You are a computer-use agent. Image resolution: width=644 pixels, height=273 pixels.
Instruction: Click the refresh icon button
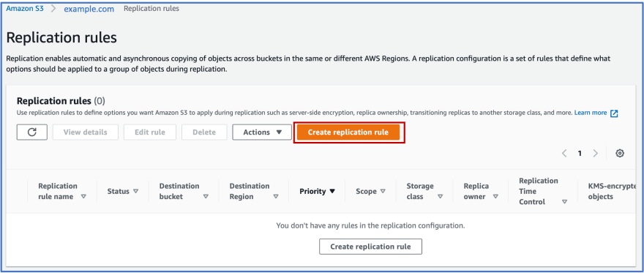click(x=32, y=132)
